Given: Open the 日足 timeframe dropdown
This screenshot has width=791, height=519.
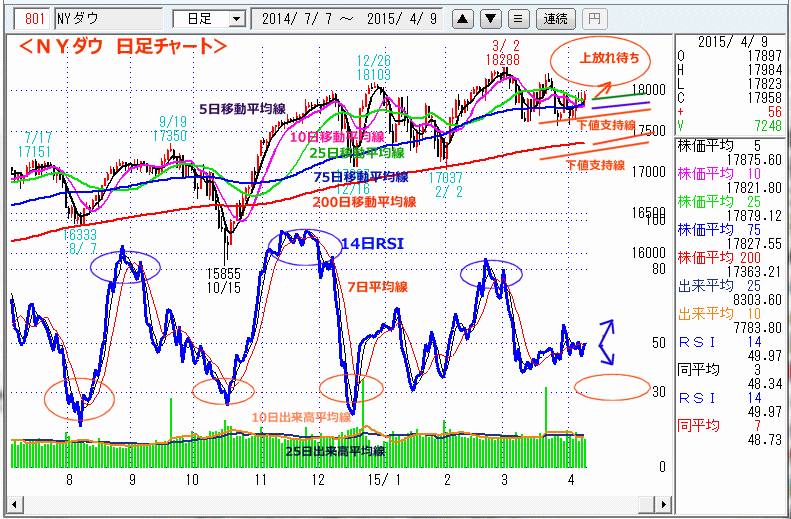Looking at the screenshot, I should (x=236, y=20).
